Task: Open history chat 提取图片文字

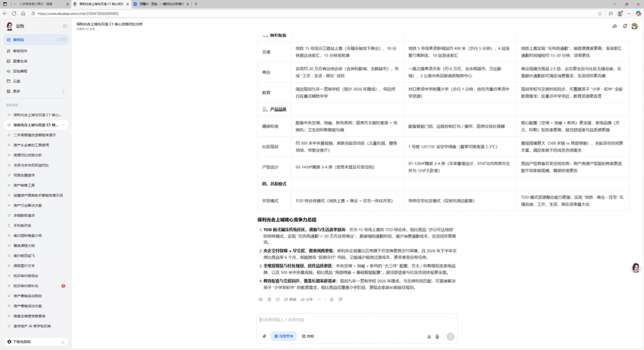Action: (x=36, y=265)
